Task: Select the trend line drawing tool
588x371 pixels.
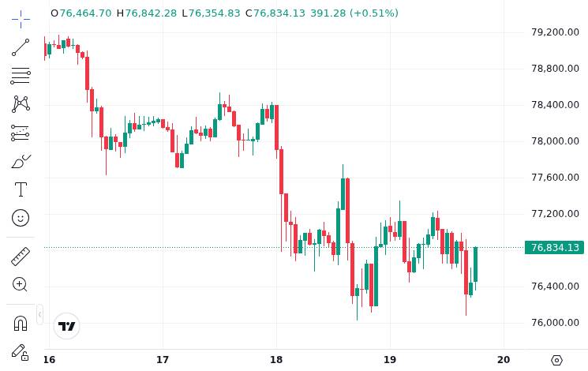Action: point(21,47)
